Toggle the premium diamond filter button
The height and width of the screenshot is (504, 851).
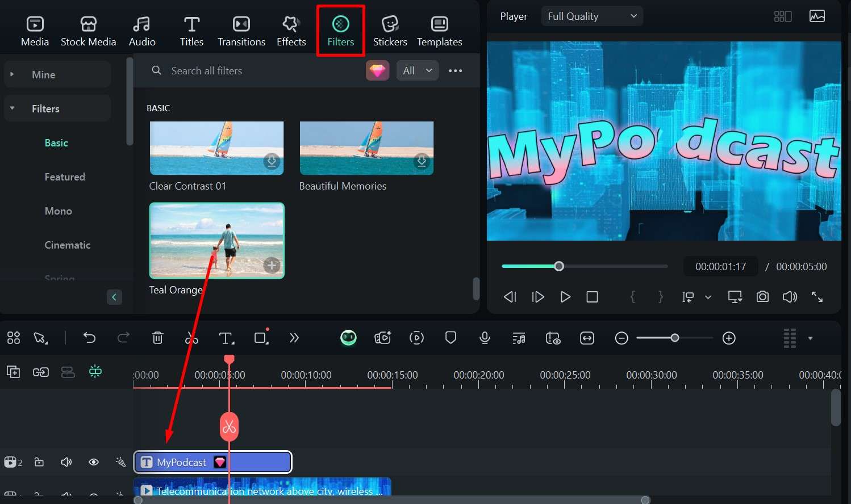coord(378,71)
